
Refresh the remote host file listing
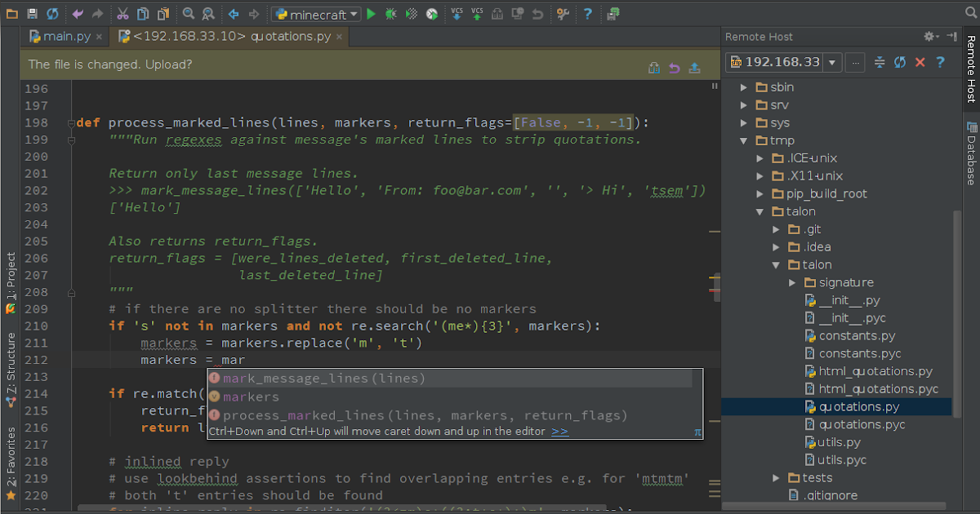tap(900, 62)
